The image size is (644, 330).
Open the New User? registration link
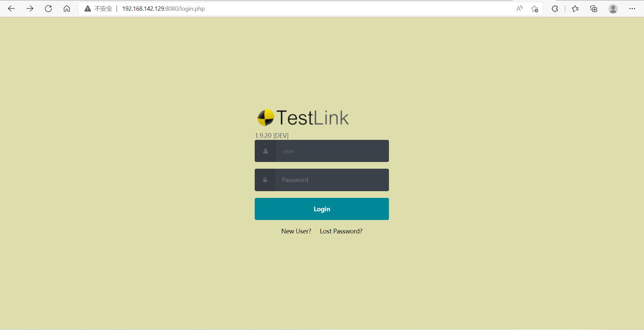(296, 231)
